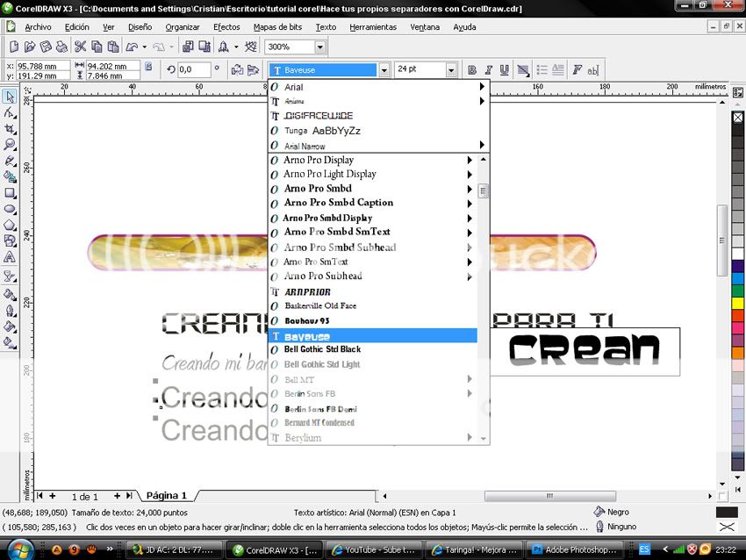746x560 pixels.
Task: Expand Bell MT font submenu
Action: click(470, 378)
